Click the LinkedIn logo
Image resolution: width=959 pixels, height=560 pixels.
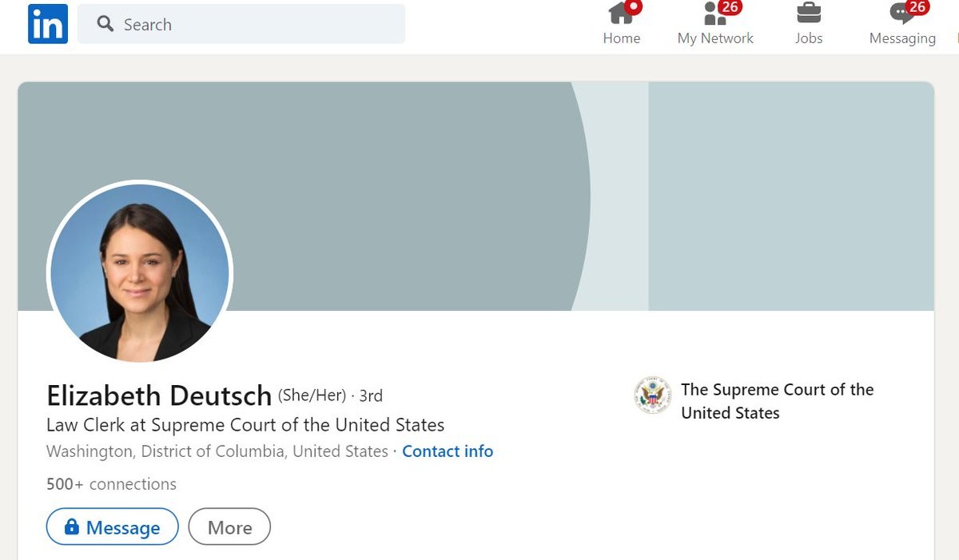click(48, 24)
